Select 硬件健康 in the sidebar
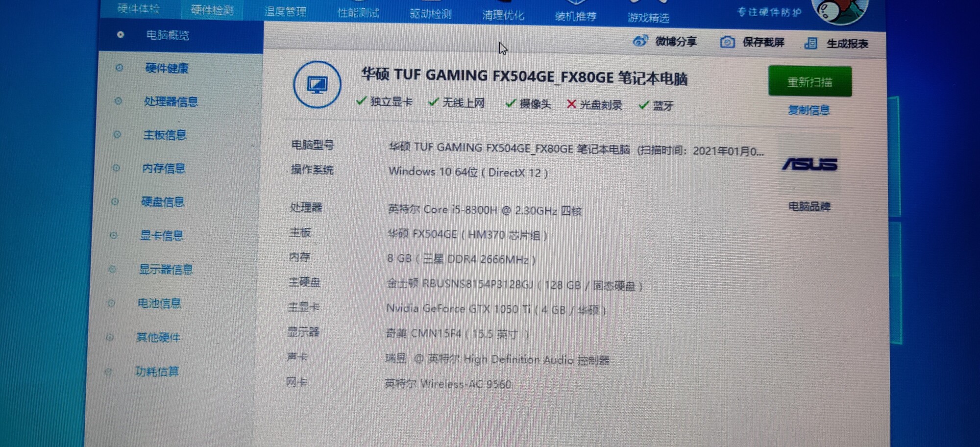The image size is (980, 447). tap(167, 68)
